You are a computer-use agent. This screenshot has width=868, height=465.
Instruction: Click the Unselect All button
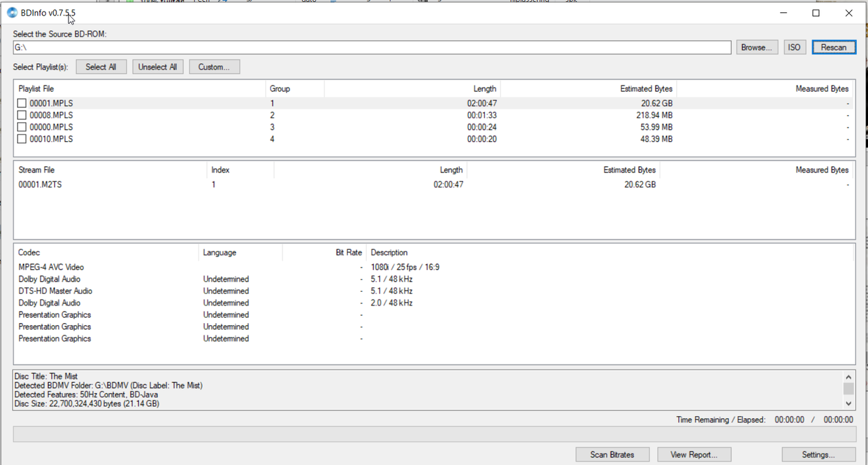(x=158, y=67)
